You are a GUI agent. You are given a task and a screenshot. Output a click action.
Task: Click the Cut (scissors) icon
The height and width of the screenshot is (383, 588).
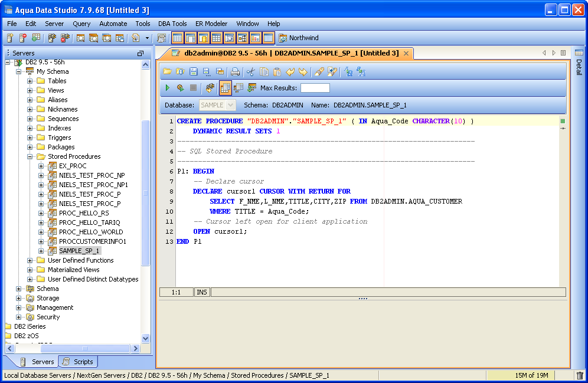[x=250, y=72]
